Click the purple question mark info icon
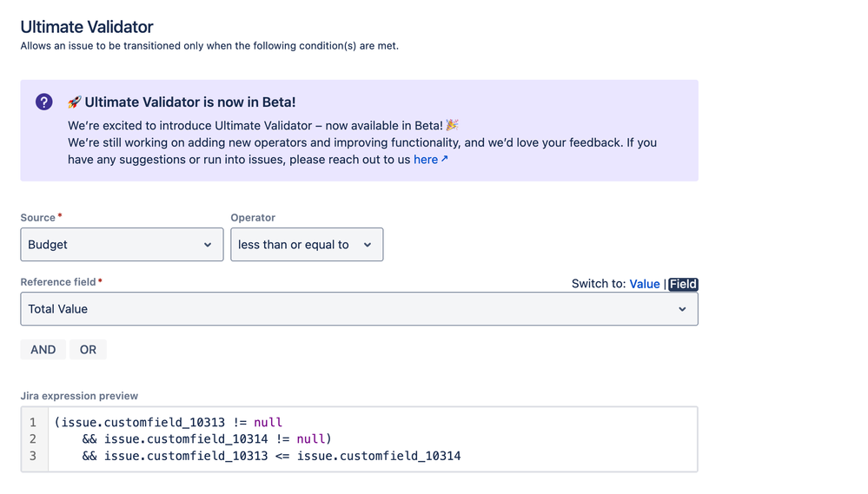 (x=44, y=102)
